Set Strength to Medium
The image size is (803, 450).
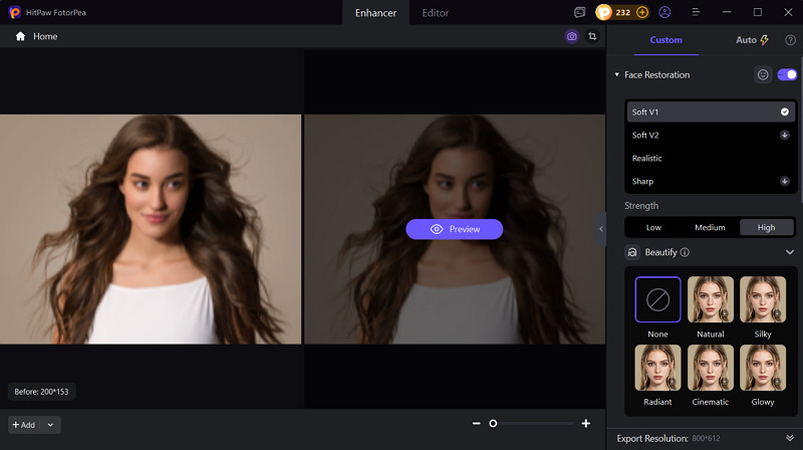coord(710,227)
